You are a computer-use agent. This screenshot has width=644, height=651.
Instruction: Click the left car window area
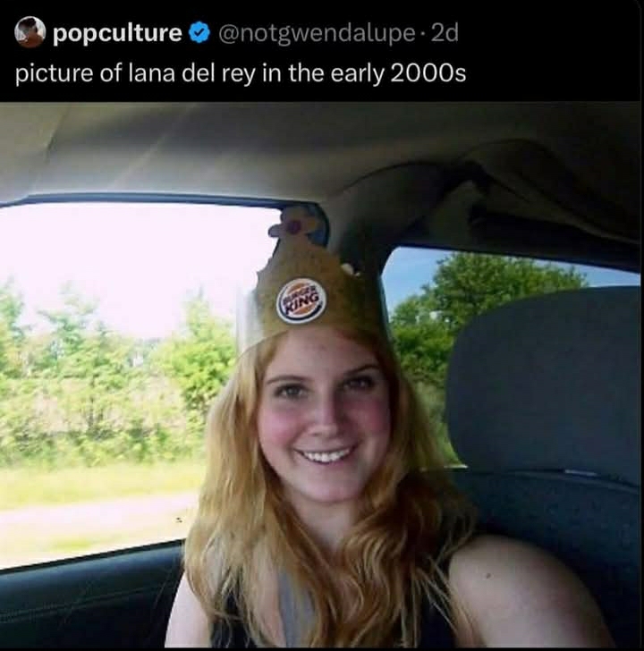(x=124, y=374)
